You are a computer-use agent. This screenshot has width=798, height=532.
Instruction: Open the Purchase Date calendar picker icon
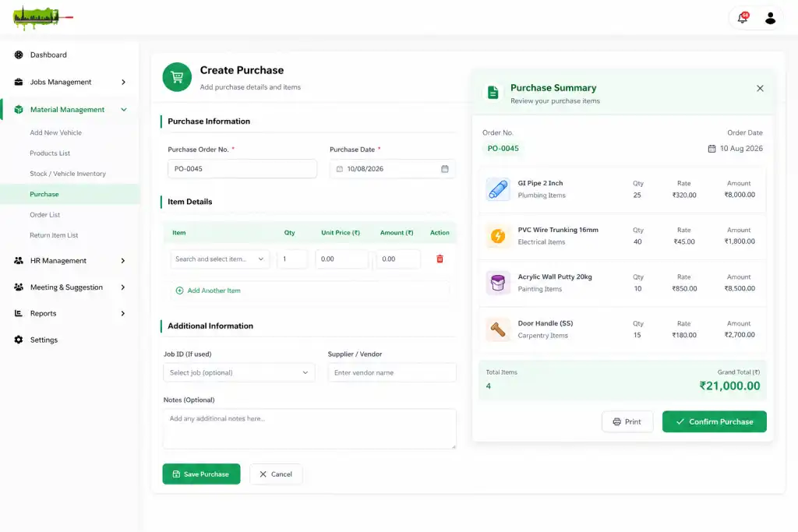[444, 169]
